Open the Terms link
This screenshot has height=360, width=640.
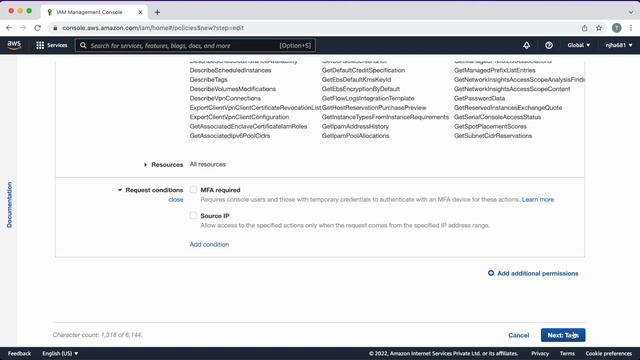[567, 353]
